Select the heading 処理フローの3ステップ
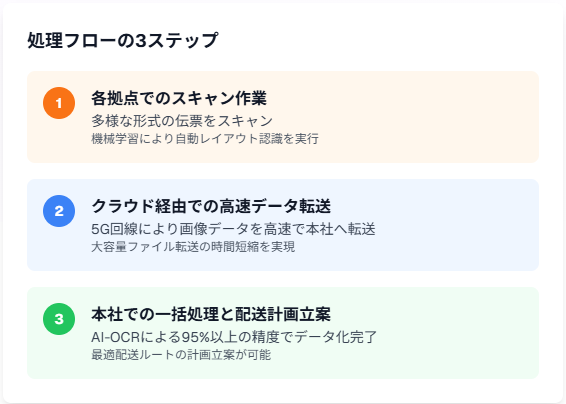566x404 pixels. (123, 40)
